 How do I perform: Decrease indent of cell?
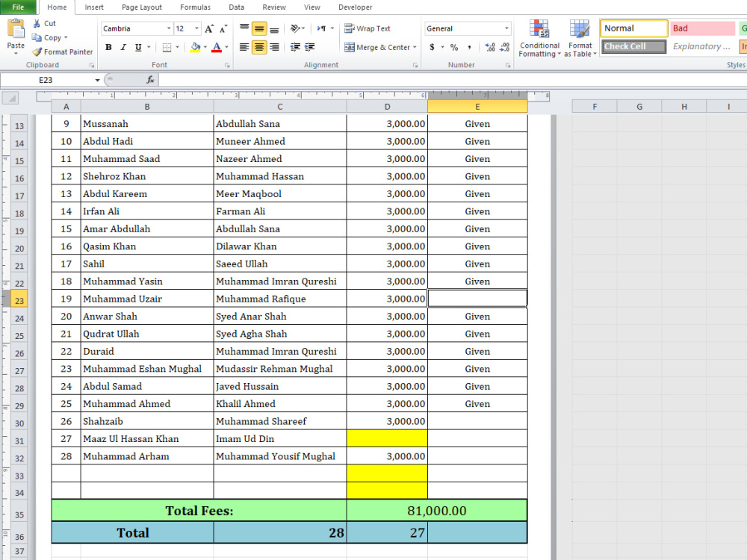[295, 47]
